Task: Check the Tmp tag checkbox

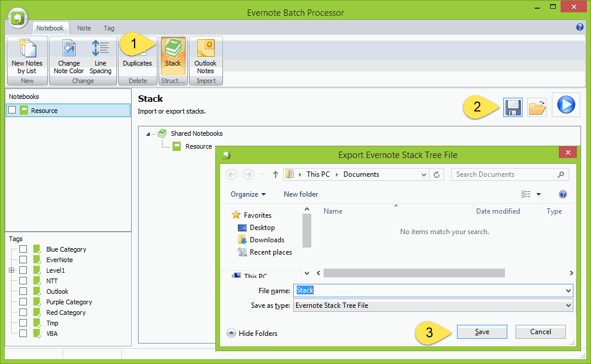Action: [x=23, y=323]
